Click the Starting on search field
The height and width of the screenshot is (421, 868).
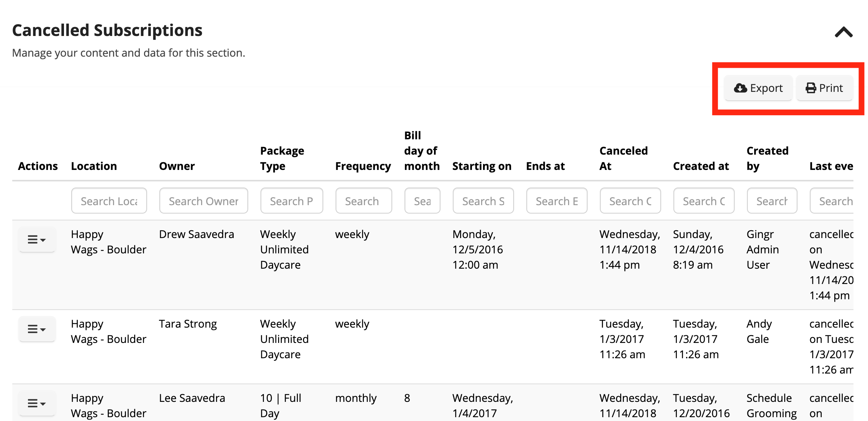pos(483,201)
